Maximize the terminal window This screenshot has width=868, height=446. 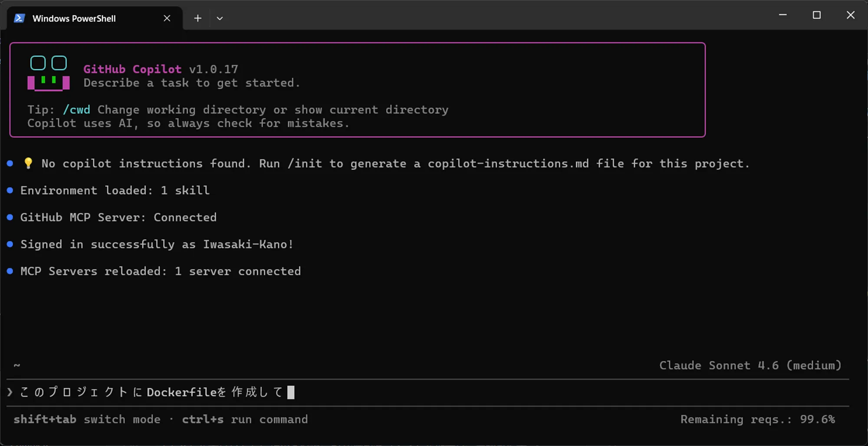coord(817,15)
